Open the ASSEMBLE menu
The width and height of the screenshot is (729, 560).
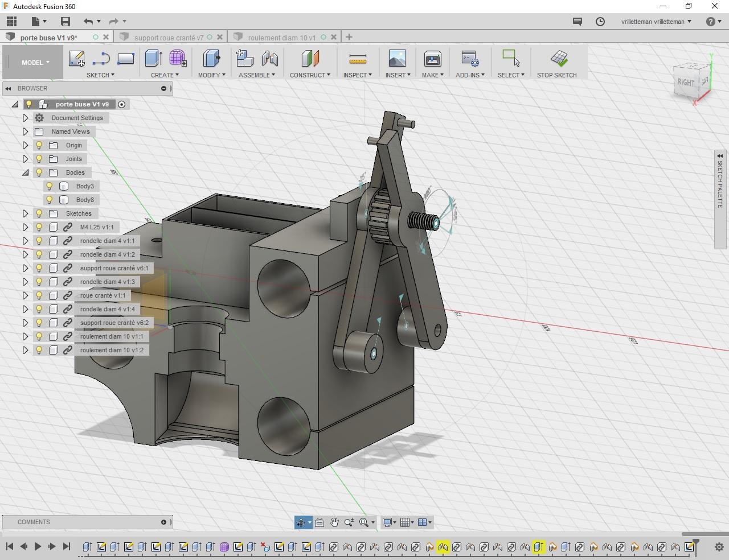[257, 75]
